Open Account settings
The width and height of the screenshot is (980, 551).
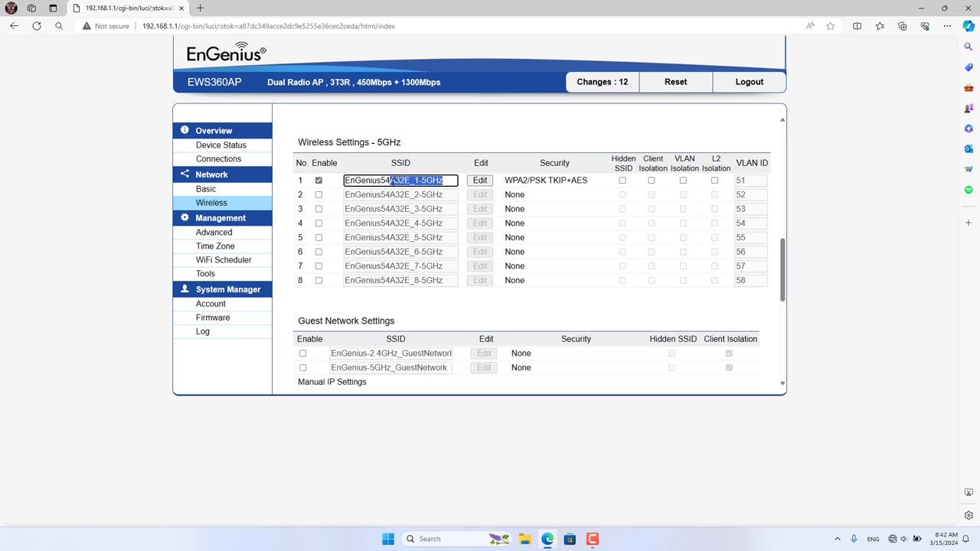pyautogui.click(x=211, y=303)
